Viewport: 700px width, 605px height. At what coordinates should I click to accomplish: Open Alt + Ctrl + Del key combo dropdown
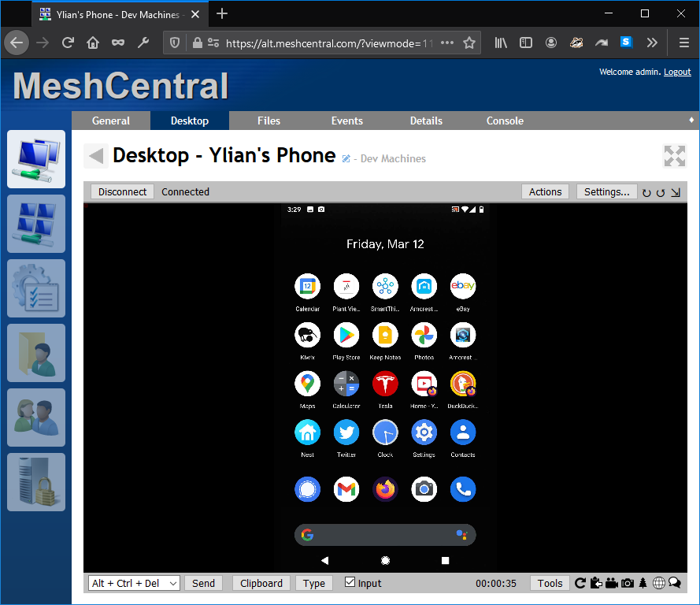click(135, 583)
